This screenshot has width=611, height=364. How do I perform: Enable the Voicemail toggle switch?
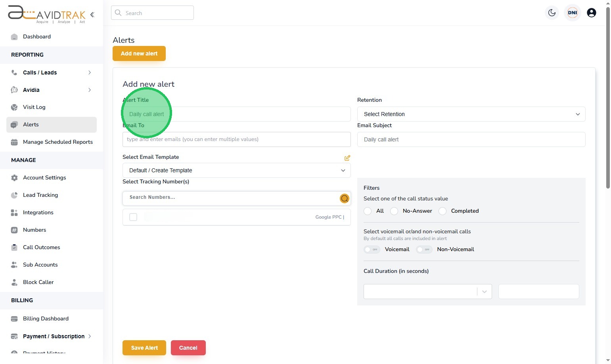(372, 250)
